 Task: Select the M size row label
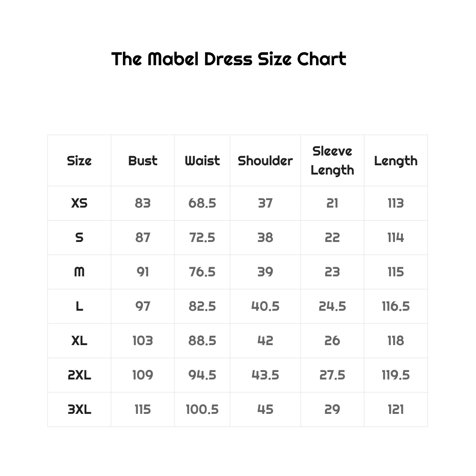79,272
